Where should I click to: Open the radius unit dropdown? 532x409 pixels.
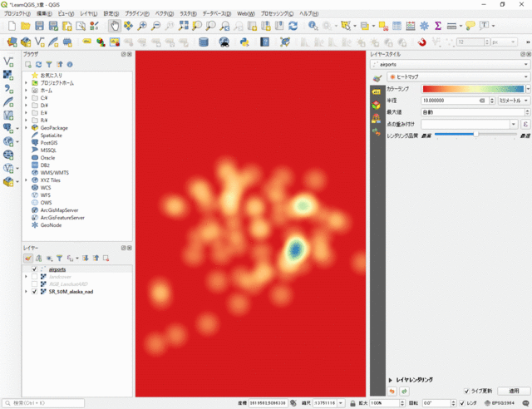pos(513,101)
